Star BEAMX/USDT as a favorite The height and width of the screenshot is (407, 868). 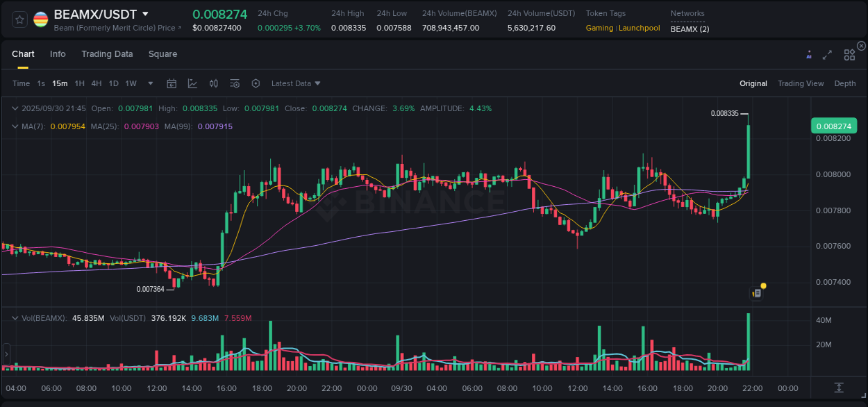(x=19, y=19)
